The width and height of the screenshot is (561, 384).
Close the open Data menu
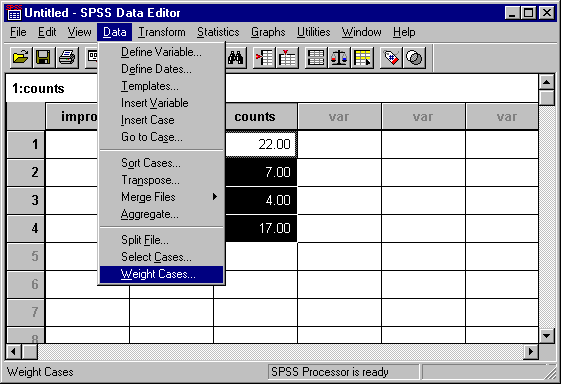coord(114,32)
